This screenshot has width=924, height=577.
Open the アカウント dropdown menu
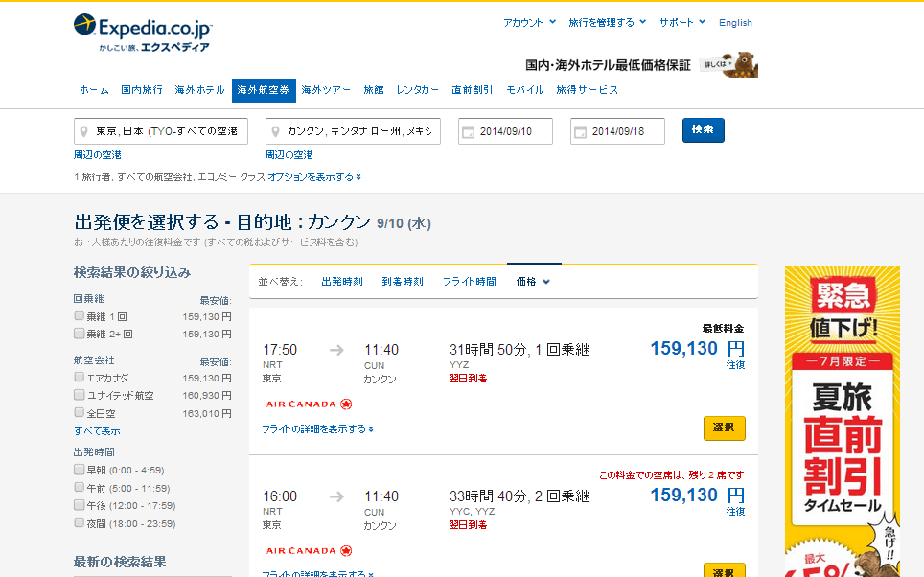(x=529, y=22)
